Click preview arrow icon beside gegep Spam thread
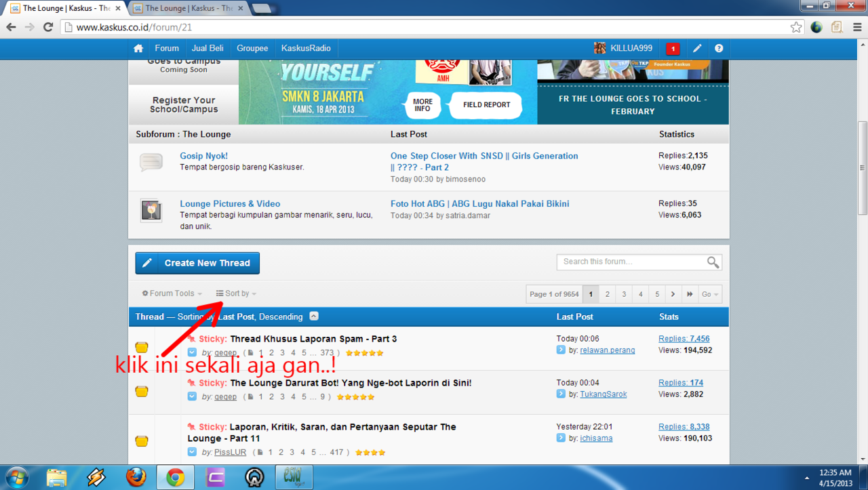868x490 pixels. tap(192, 352)
